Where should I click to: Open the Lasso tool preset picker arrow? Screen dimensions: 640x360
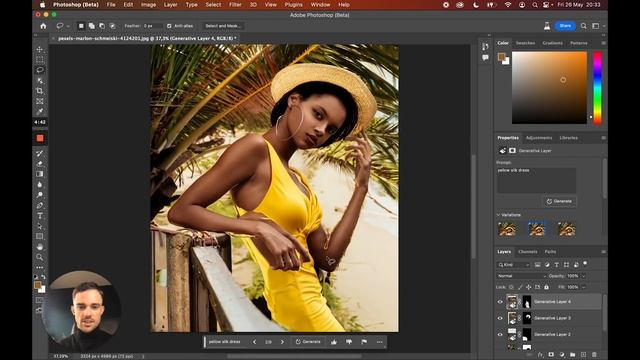(68, 26)
